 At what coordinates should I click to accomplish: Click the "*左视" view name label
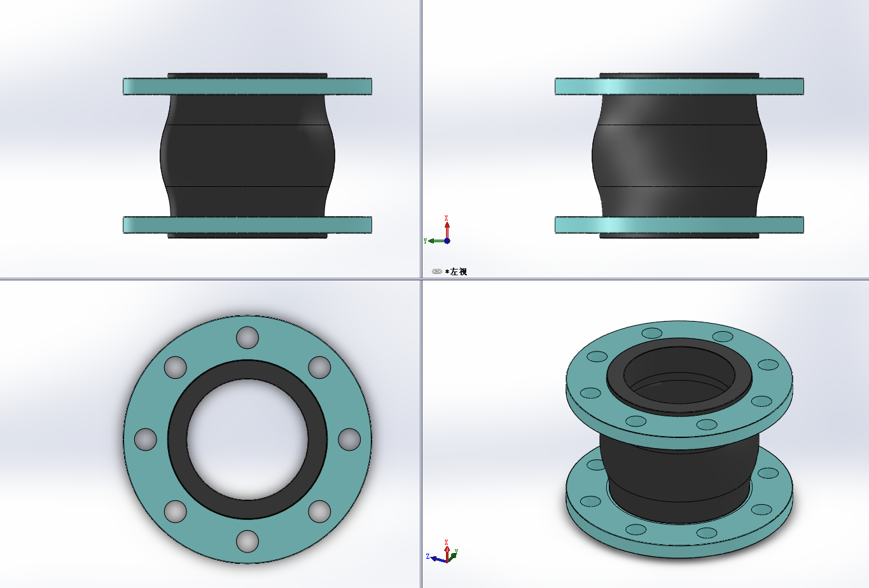[x=456, y=271]
